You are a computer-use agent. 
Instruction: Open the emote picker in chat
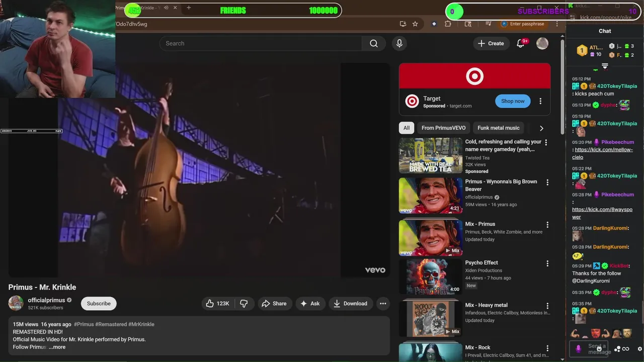[x=599, y=348]
